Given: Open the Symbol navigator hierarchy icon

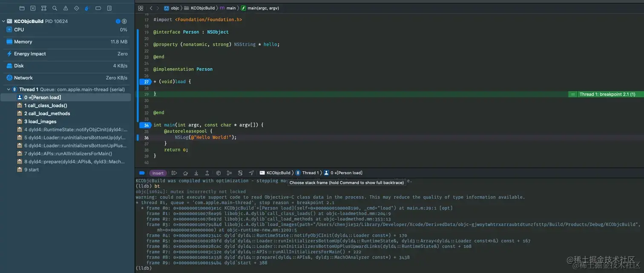Looking at the screenshot, I should pos(44,8).
